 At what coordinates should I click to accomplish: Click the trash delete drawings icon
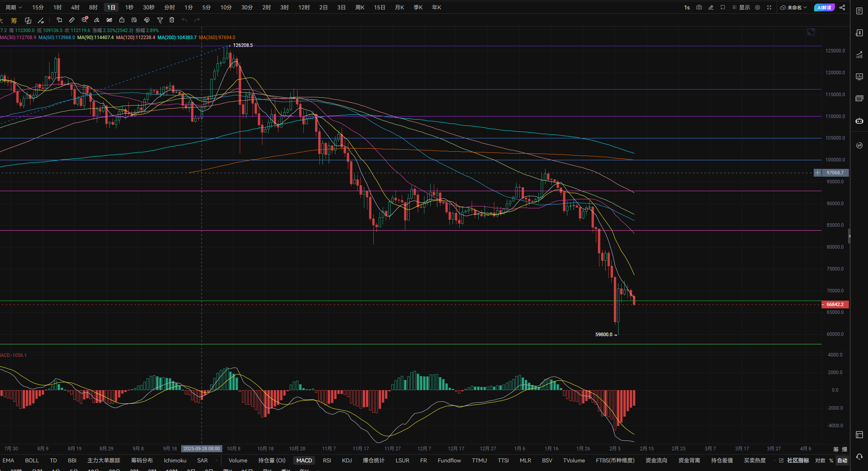tap(172, 20)
